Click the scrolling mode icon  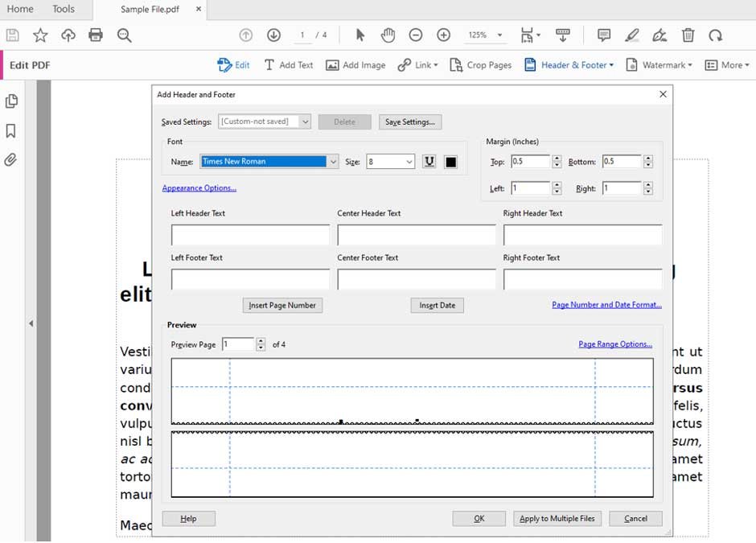click(x=563, y=35)
